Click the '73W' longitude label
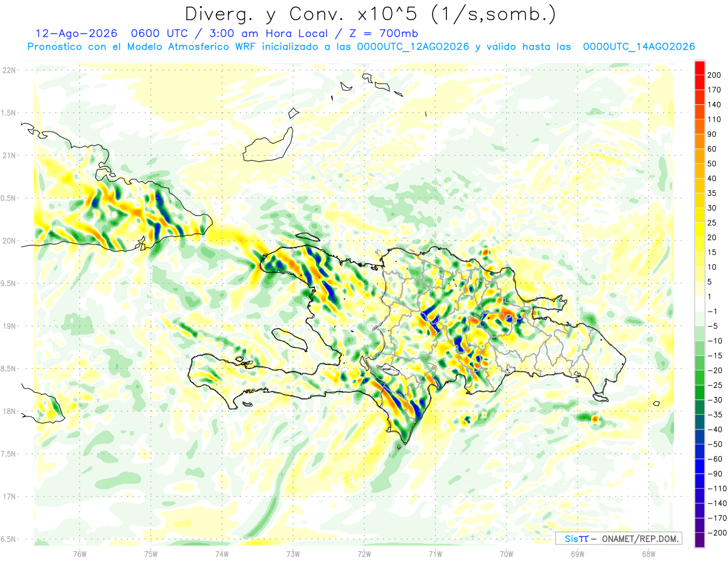The width and height of the screenshot is (728, 562). pos(293,554)
